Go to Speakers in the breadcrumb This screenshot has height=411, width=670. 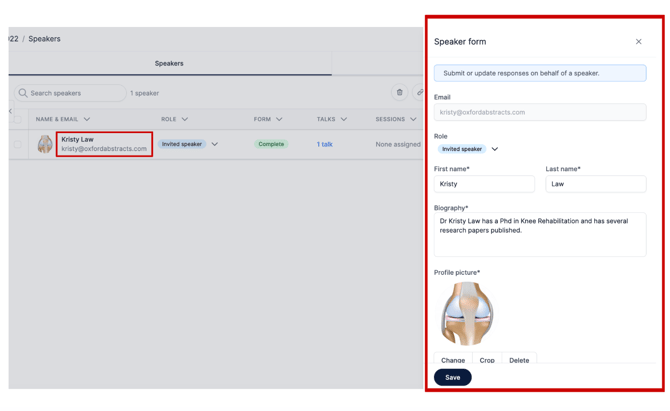tap(44, 39)
